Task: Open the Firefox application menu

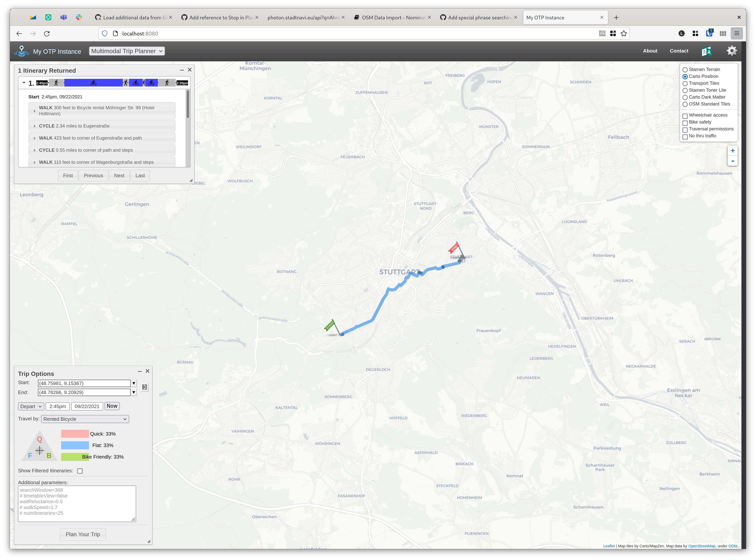Action: [737, 34]
